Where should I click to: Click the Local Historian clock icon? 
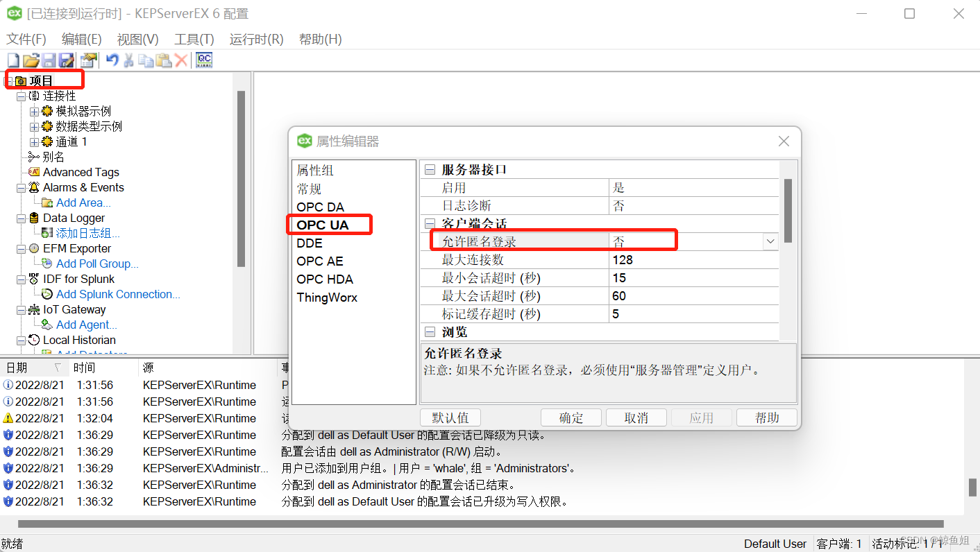click(34, 340)
